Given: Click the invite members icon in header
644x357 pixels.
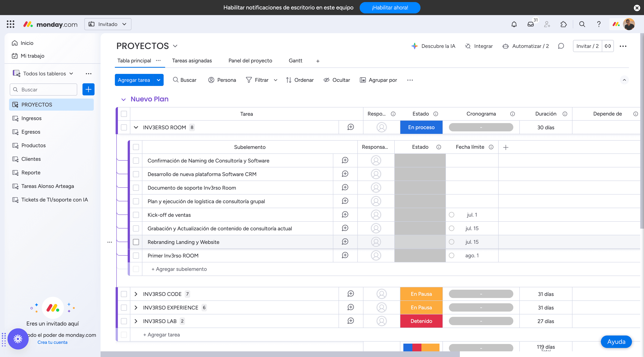Looking at the screenshot, I should pos(547,24).
